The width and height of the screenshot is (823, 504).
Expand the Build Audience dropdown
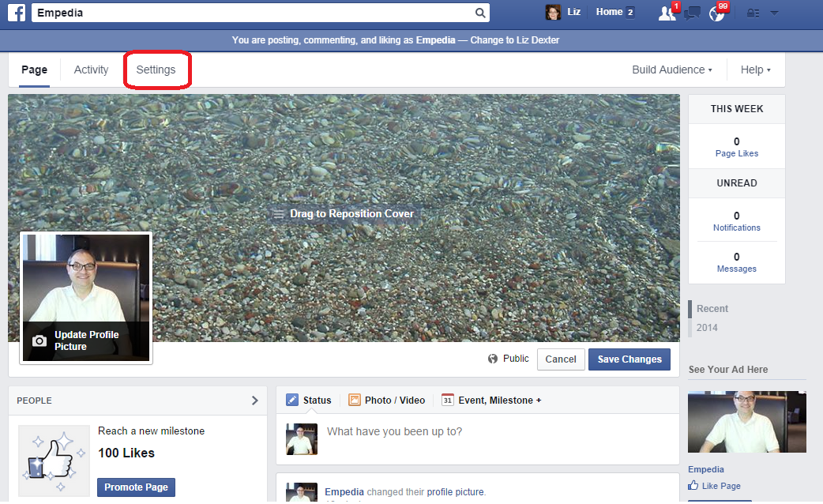click(671, 70)
